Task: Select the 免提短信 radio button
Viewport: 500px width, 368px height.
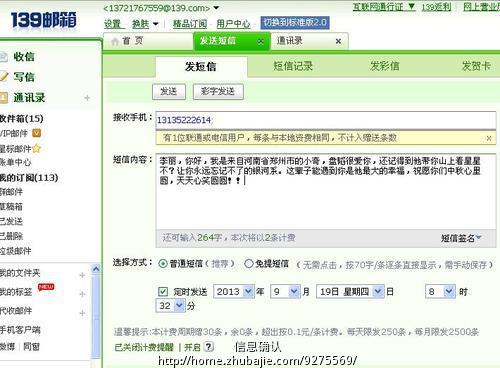Action: (249, 264)
